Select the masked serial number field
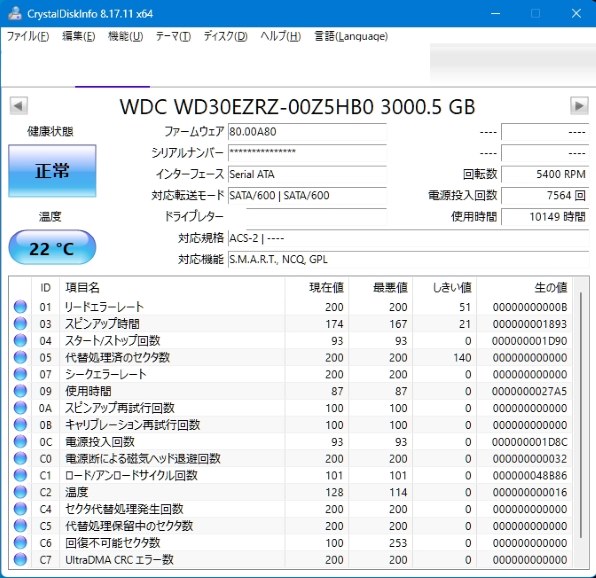Screen dimensions: 596x578 [x=307, y=153]
